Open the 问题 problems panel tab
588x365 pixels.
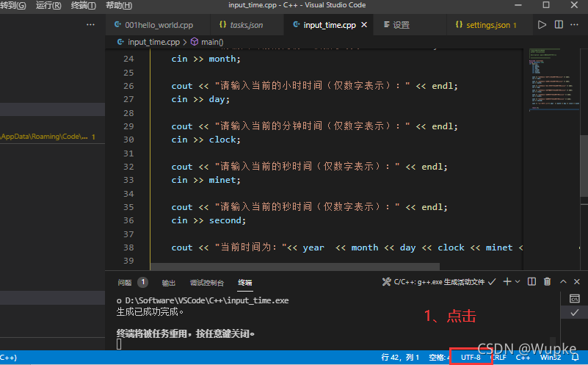point(125,283)
